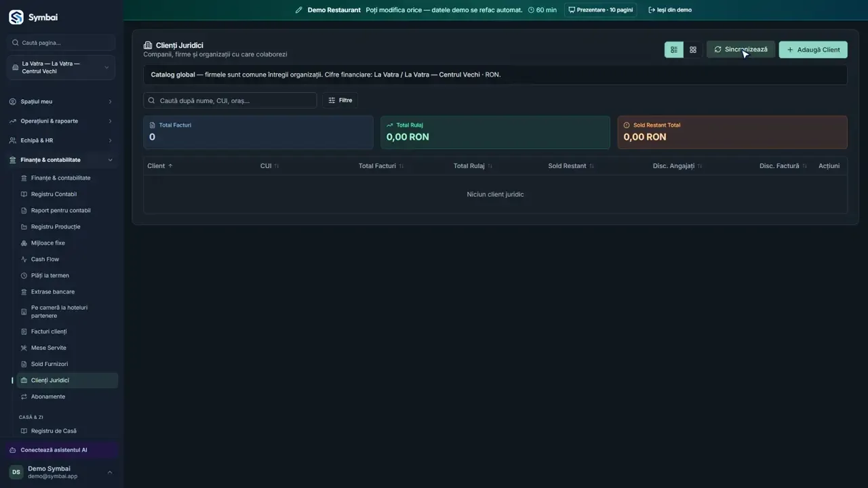Open Registru Producție page
The image size is (868, 488).
click(x=67, y=227)
